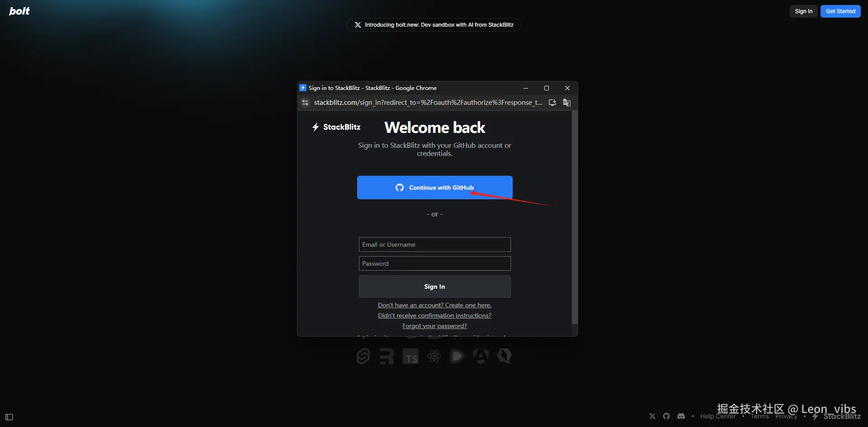The image size is (868, 427).
Task: Click the Get Started button
Action: [840, 11]
